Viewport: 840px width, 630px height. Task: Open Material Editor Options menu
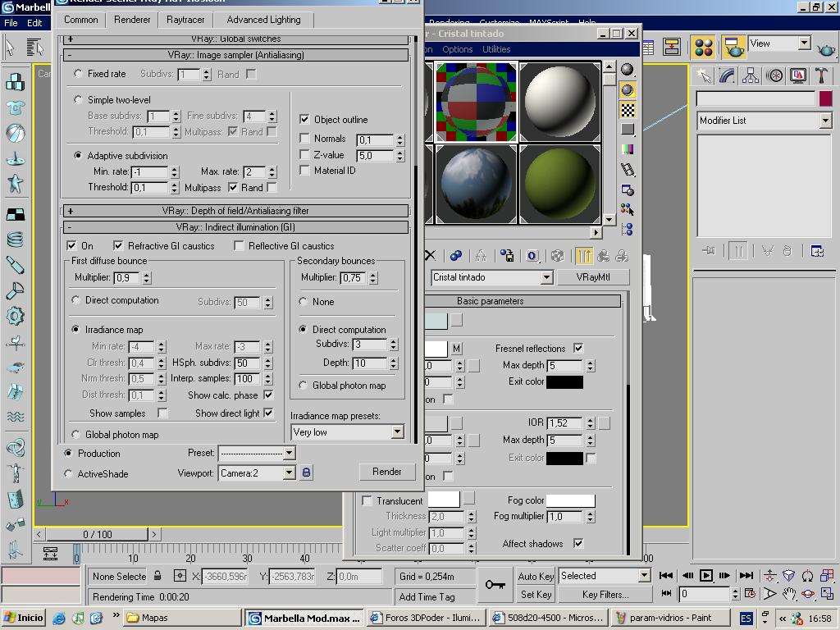[458, 49]
